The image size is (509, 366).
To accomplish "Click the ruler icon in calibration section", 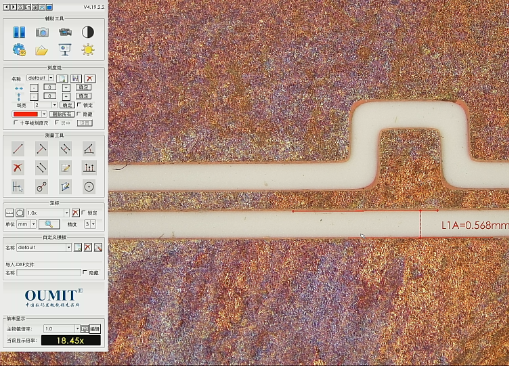I will pyautogui.click(x=10, y=213).
